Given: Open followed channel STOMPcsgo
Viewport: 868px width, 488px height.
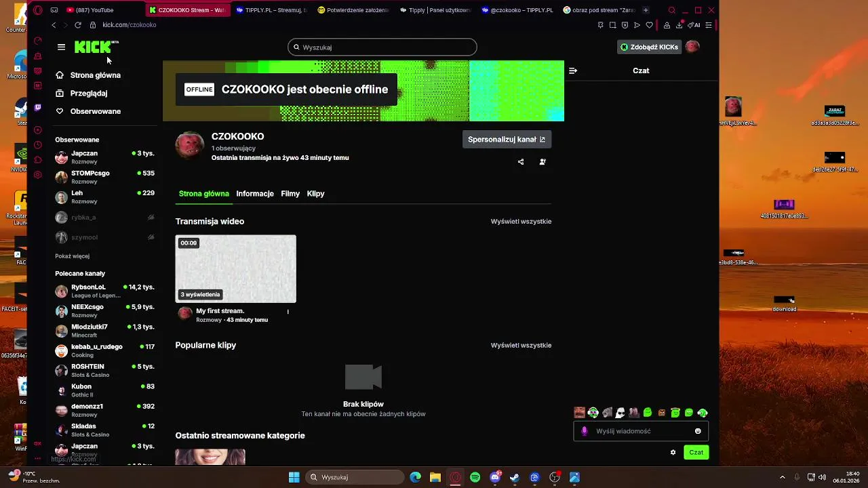Looking at the screenshot, I should coord(104,177).
